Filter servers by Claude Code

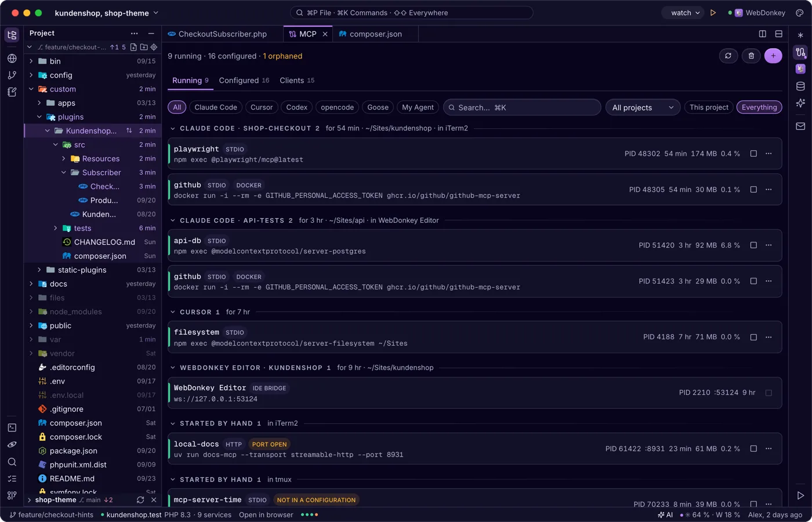216,107
